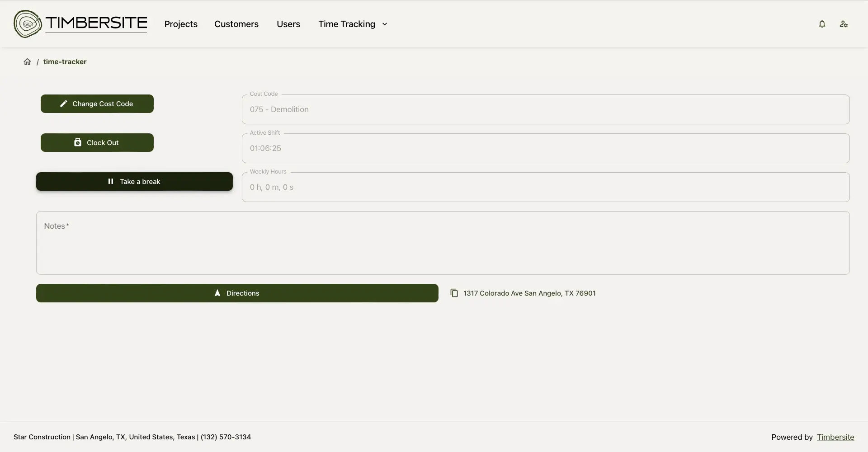Expand the Time Tracking dropdown chevron
The height and width of the screenshot is (452, 868).
(x=385, y=24)
